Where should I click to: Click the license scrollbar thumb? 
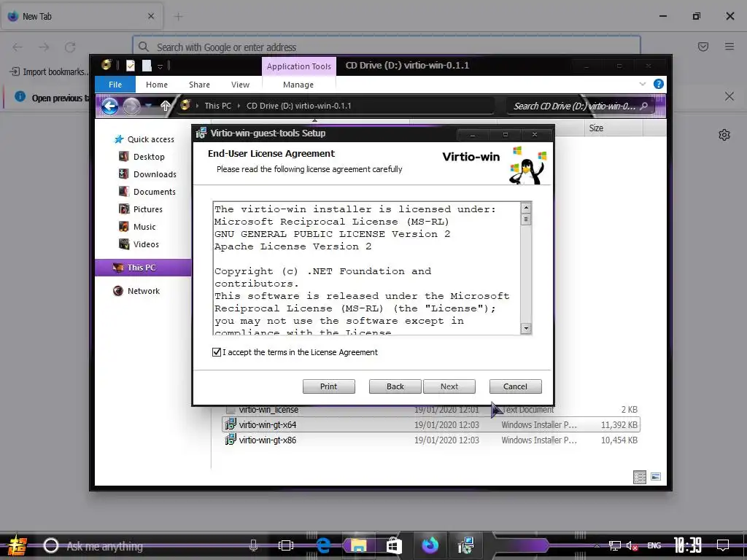coord(526,219)
